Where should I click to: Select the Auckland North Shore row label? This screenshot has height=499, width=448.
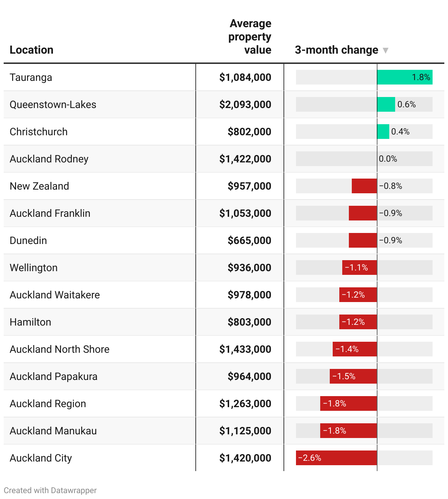[x=59, y=349]
